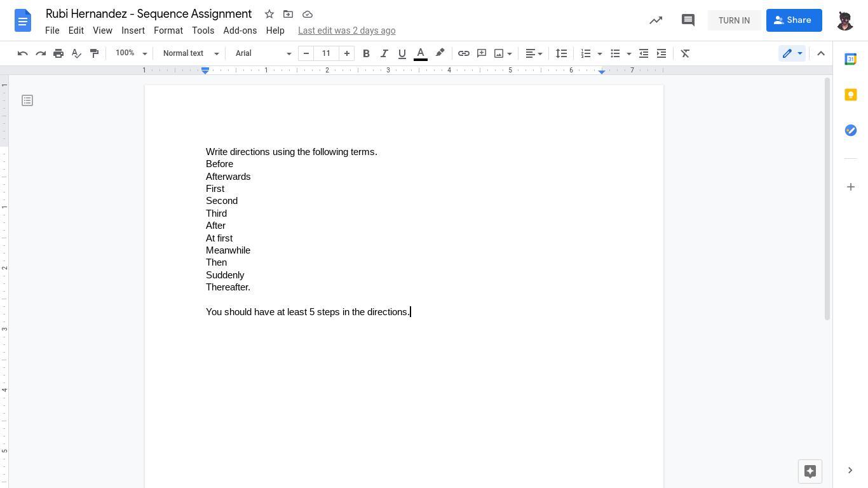
Task: Open the Normal text style dropdown
Action: [191, 53]
